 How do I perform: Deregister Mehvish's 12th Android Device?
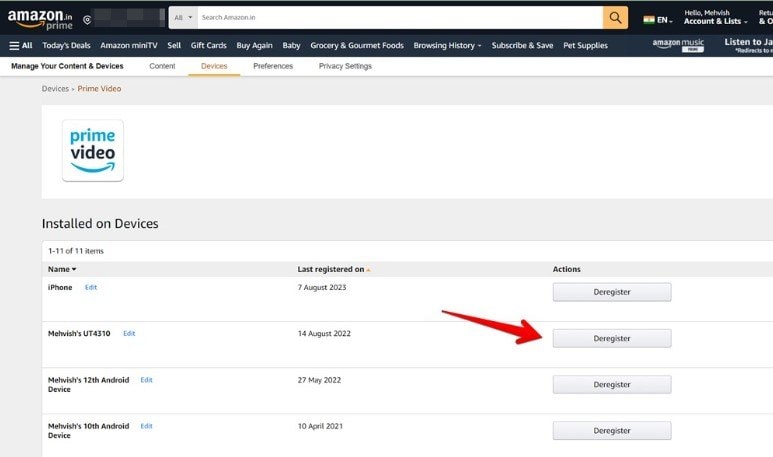pos(612,385)
